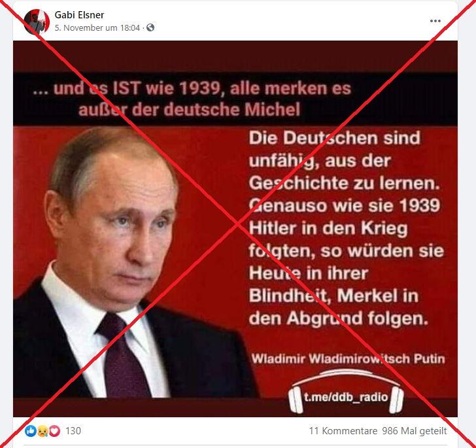Viewport: 476px width, 448px height.
Task: Click the headphone logo in the image
Action: tap(346, 392)
